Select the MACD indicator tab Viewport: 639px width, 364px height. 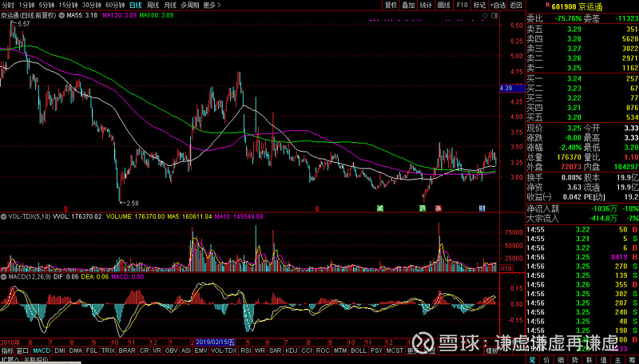point(42,350)
